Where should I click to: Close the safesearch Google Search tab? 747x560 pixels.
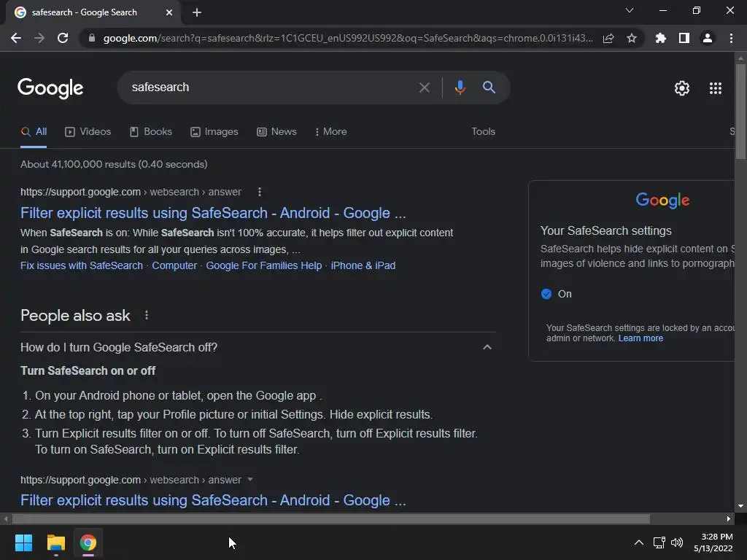pyautogui.click(x=169, y=12)
